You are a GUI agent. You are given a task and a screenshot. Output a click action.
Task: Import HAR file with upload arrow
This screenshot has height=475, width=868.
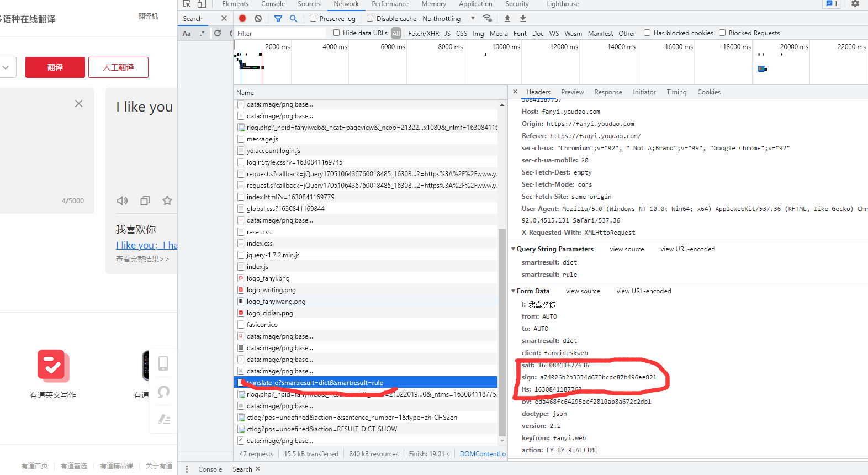[507, 18]
